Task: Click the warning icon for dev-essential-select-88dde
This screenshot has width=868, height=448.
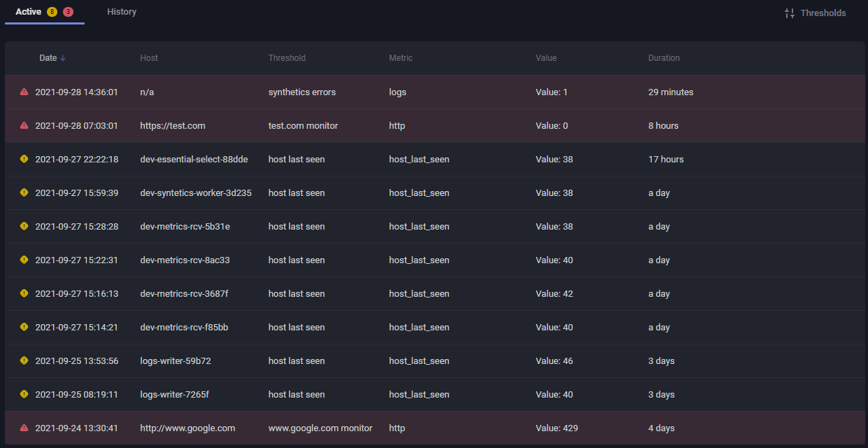Action: [24, 159]
